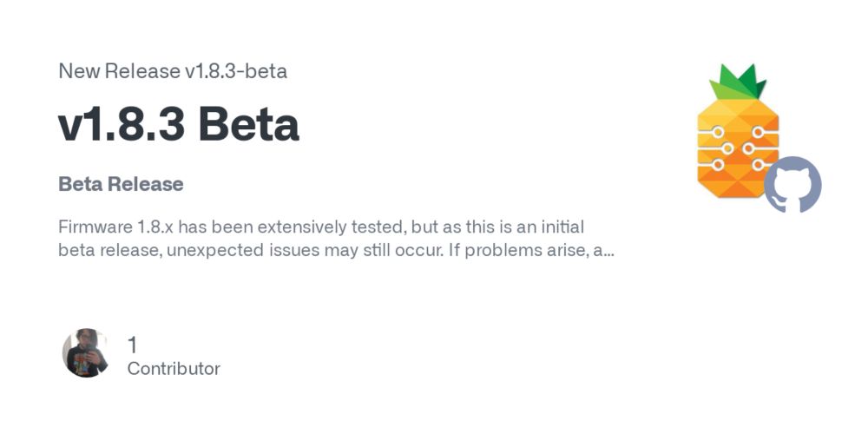Click the bottom-right circuit node on pineapple
The width and height of the screenshot is (868, 434).
pos(758,165)
